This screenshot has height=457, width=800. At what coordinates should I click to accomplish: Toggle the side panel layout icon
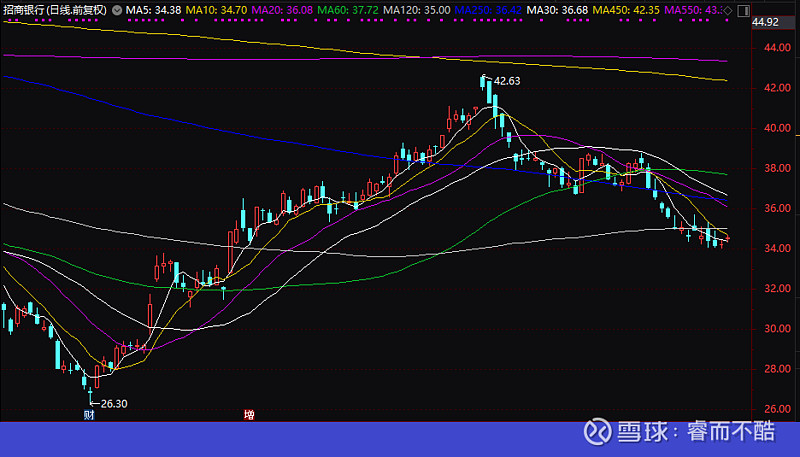[744, 10]
